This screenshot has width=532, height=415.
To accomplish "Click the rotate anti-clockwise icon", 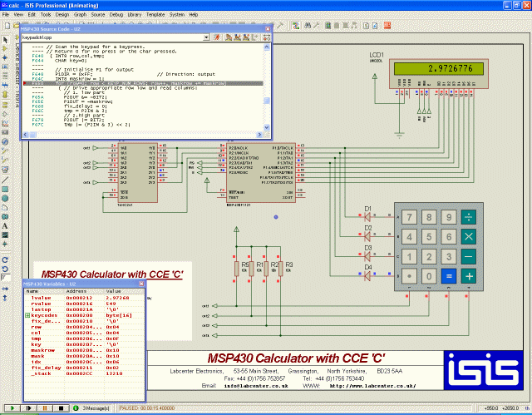I will tap(6, 269).
